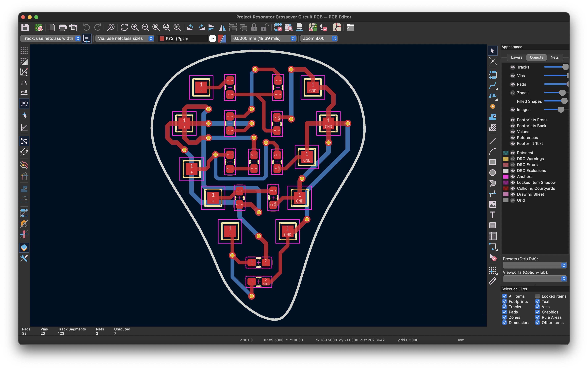Hide Tracks using its visibility eye
This screenshot has width=588, height=369.
coord(513,67)
